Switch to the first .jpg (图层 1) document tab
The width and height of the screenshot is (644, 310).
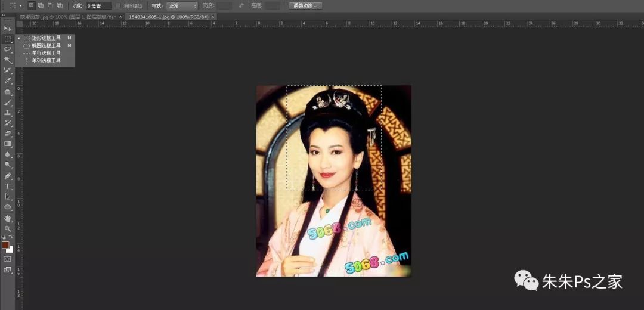coord(68,17)
